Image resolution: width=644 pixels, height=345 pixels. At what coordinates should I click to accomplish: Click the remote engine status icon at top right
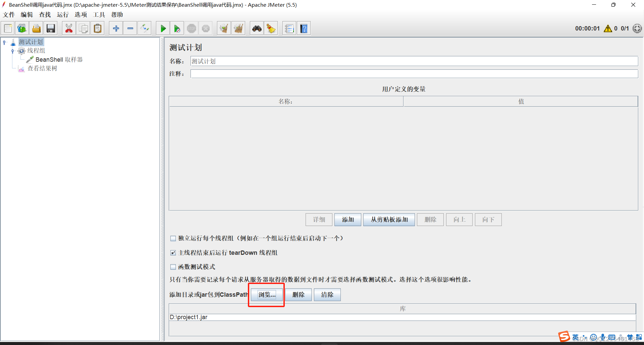[637, 28]
